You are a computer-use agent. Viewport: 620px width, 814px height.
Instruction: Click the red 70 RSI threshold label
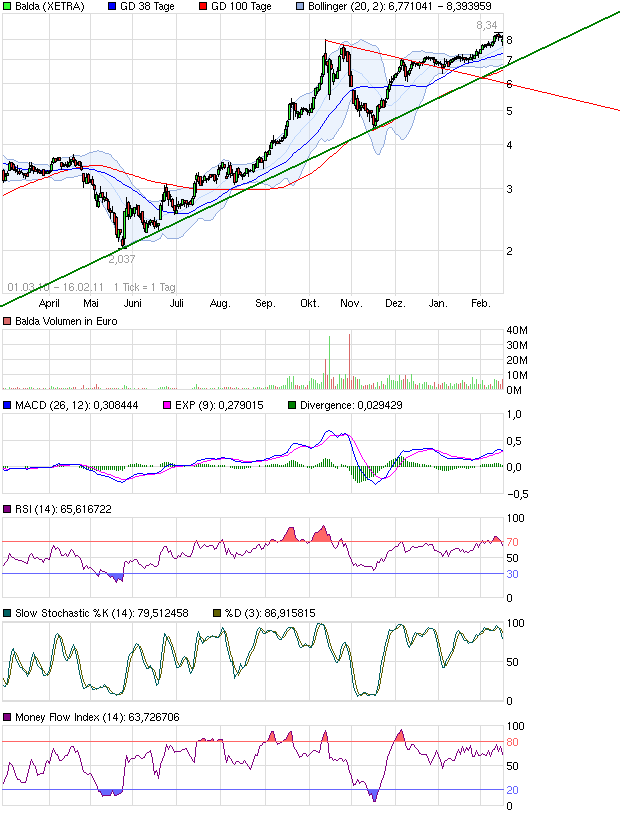click(513, 542)
